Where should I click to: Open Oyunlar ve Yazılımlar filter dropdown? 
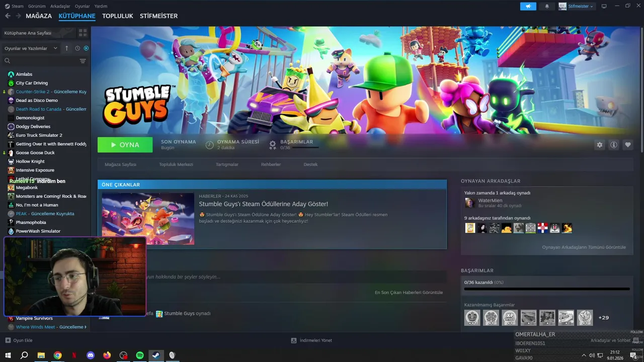pos(32,48)
